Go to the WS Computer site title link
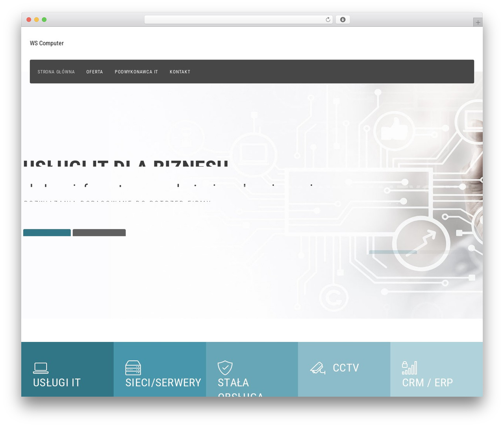The image size is (504, 427). pyautogui.click(x=47, y=43)
